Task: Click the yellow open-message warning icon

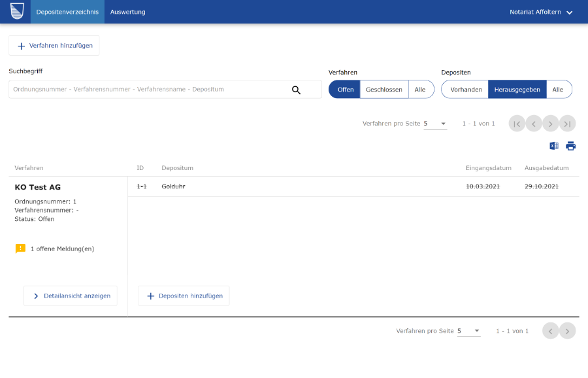Action: click(20, 249)
